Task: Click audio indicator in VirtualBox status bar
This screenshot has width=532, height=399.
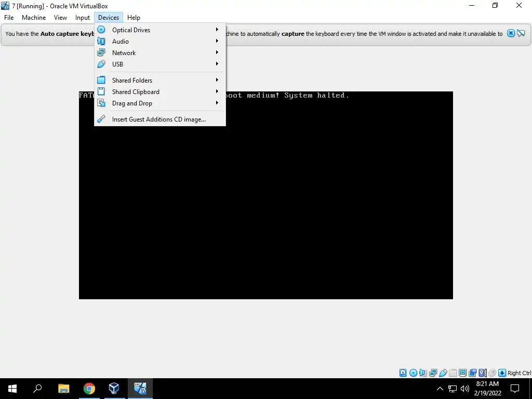Action: [423, 373]
